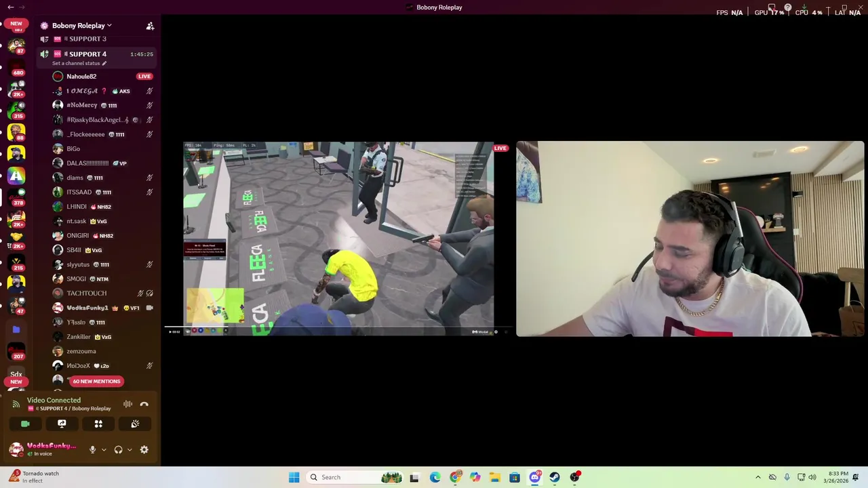
Task: Click the top NEW server notification pill
Action: pyautogui.click(x=16, y=23)
